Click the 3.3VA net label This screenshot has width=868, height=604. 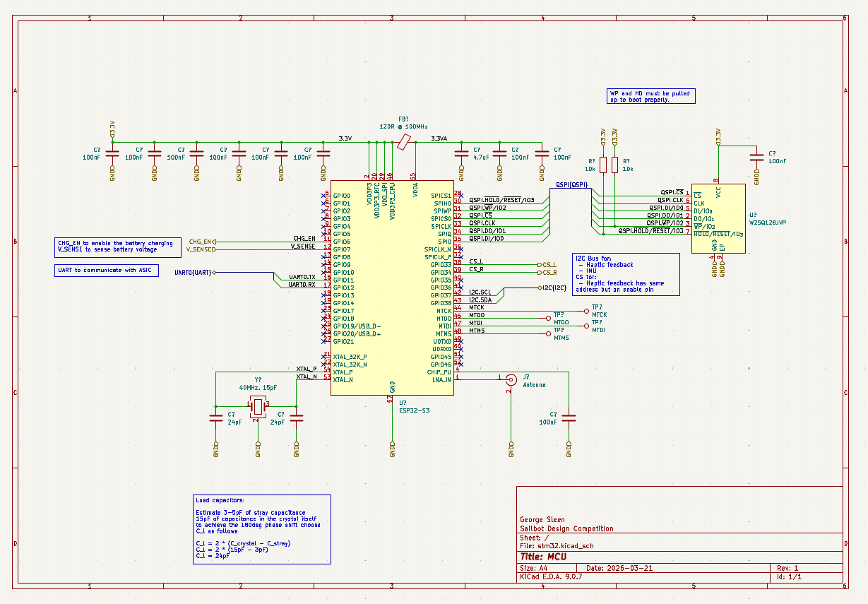pos(440,138)
